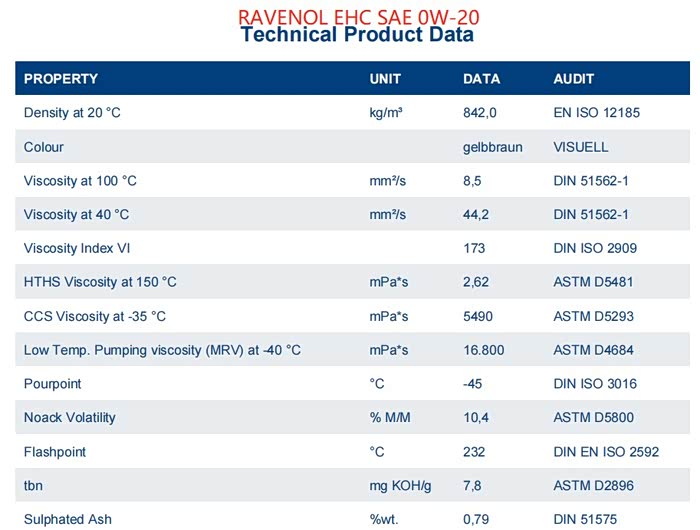Image resolution: width=700 pixels, height=530 pixels.
Task: Select the EN ISO 12185 audit cell
Action: tap(596, 113)
